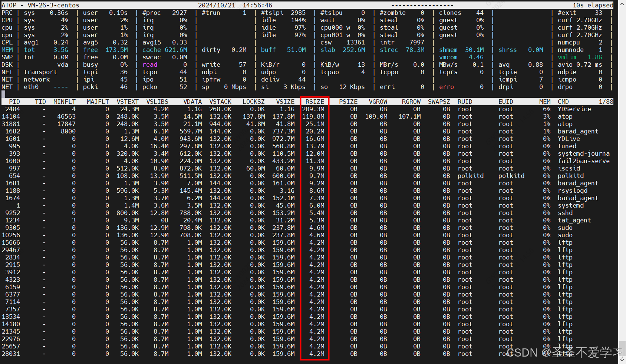Click the PID column header
This screenshot has height=364, width=626.
tap(14, 102)
